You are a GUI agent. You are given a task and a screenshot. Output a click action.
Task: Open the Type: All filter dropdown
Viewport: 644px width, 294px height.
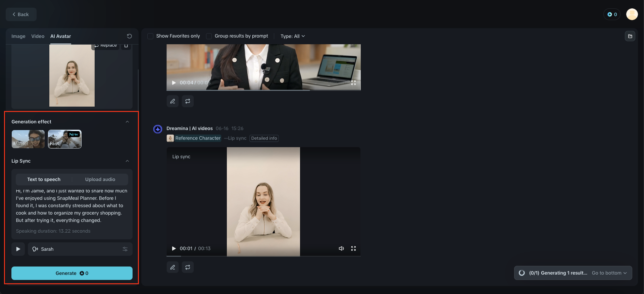293,36
